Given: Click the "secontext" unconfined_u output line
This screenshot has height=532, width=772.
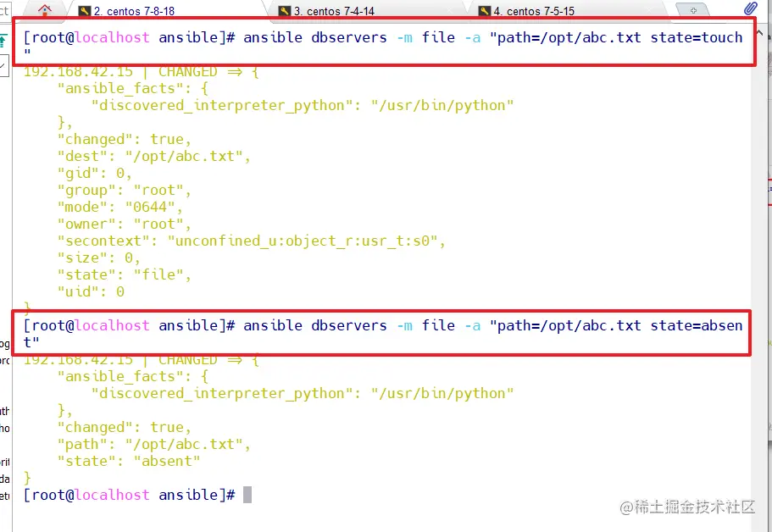Looking at the screenshot, I should [251, 241].
